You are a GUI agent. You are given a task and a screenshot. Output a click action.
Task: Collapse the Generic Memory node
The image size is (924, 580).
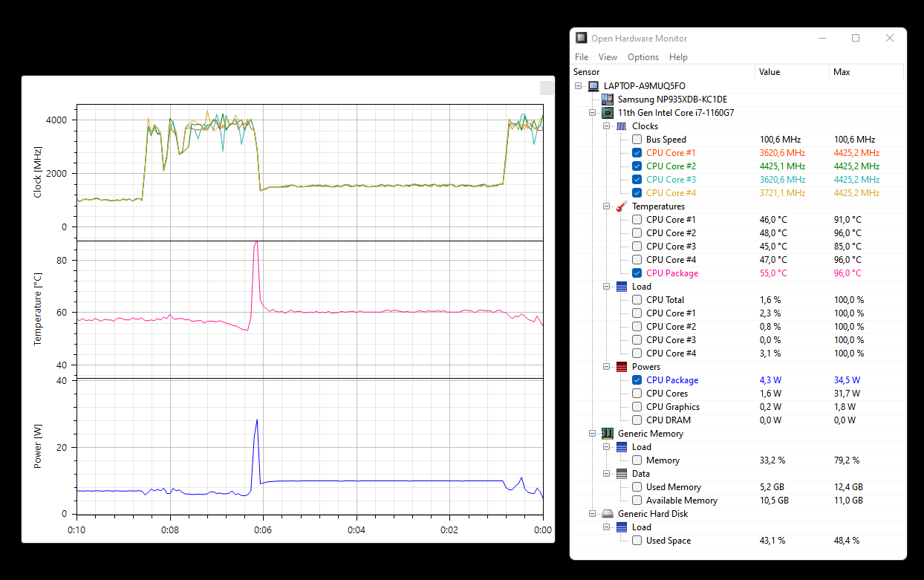click(x=593, y=434)
